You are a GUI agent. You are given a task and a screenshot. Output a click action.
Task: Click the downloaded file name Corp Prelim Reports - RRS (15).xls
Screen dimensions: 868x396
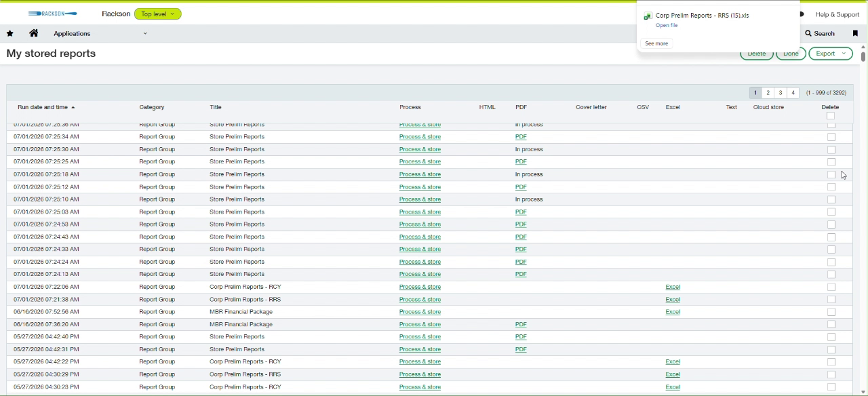(x=702, y=16)
